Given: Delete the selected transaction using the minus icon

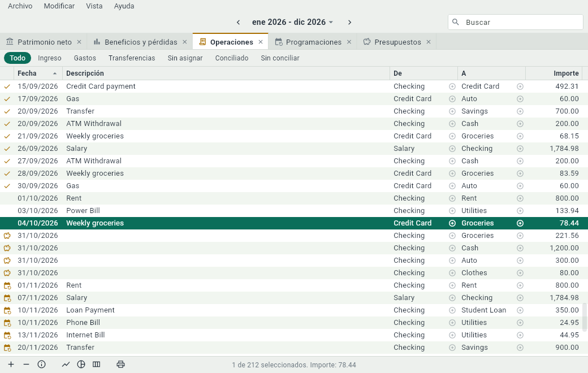Looking at the screenshot, I should (x=26, y=365).
